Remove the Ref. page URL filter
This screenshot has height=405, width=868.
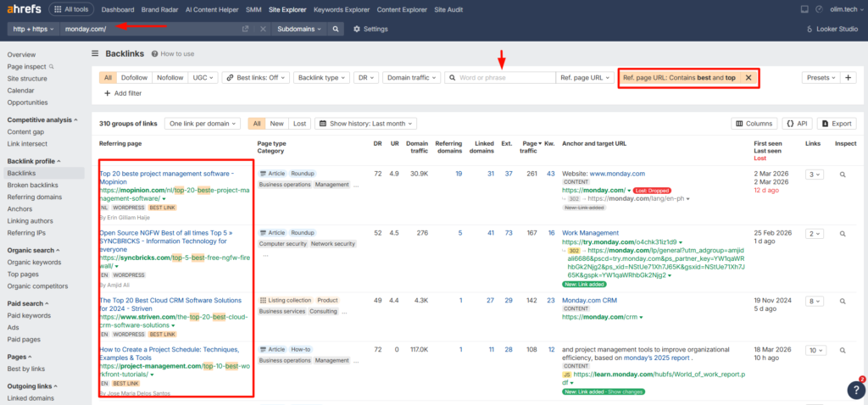(x=748, y=77)
